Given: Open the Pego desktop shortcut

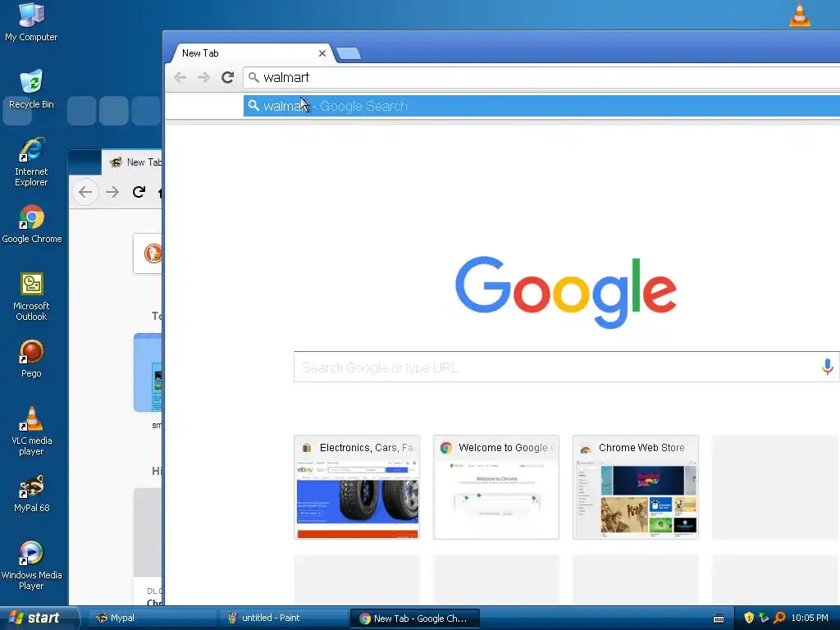Looking at the screenshot, I should point(31,358).
